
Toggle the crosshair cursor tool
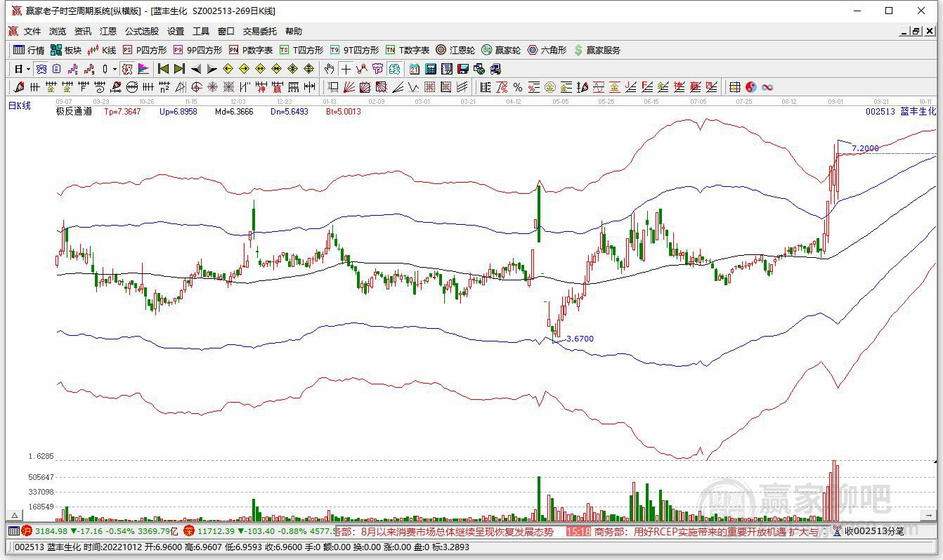coord(345,69)
